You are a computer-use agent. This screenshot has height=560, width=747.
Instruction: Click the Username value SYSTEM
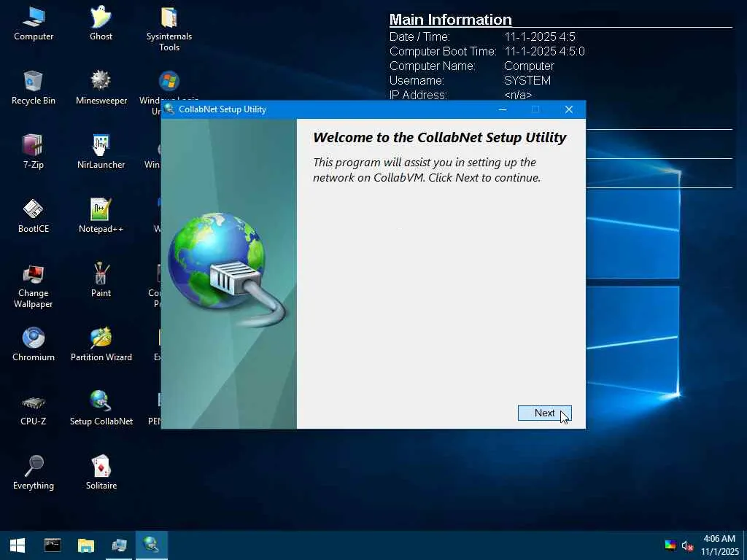point(527,80)
